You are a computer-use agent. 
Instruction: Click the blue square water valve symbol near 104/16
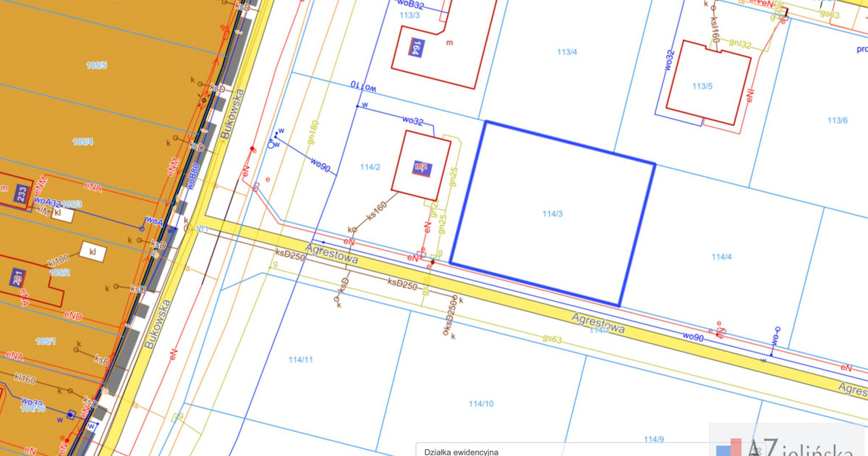[x=71, y=414]
